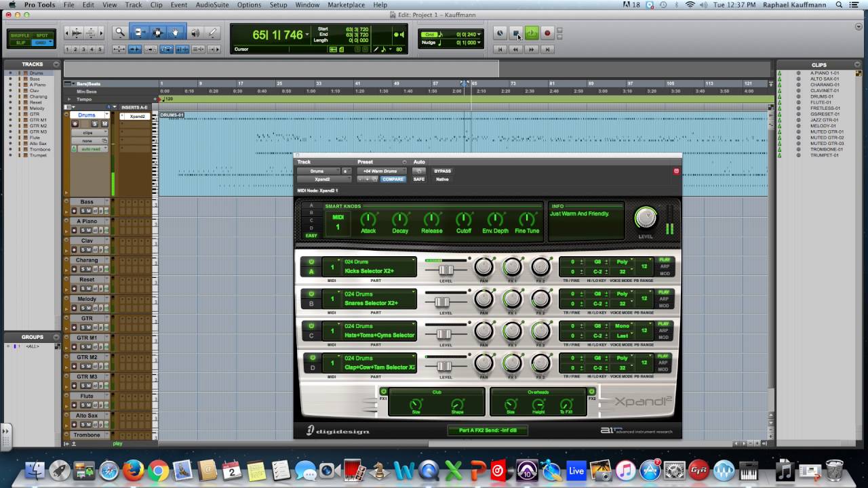Open Firefox from the Dock
Image resolution: width=868 pixels, height=488 pixels.
pos(134,470)
